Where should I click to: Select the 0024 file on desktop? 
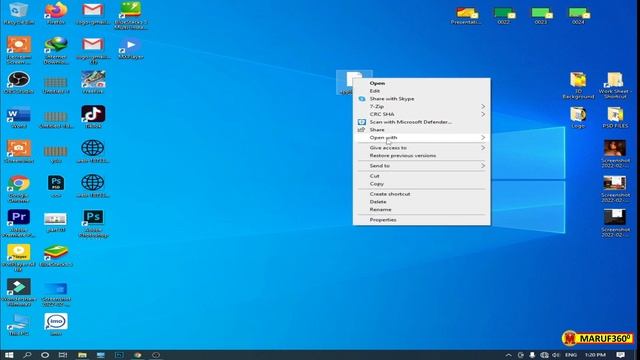pyautogui.click(x=578, y=16)
